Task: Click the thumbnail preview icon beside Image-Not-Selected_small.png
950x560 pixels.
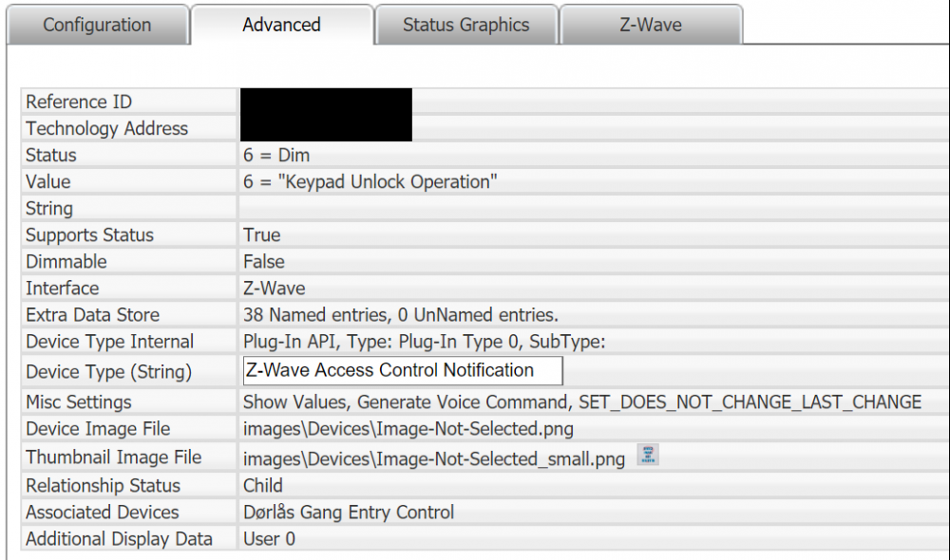Action: tap(648, 455)
